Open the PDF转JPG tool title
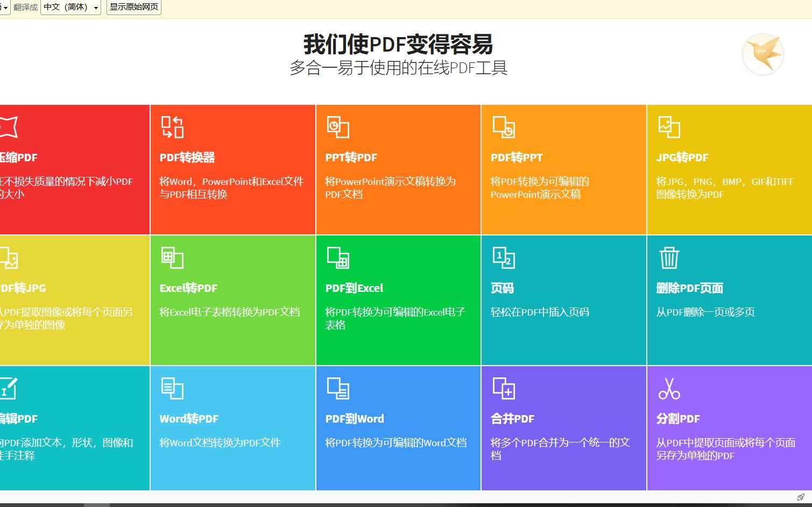 click(x=23, y=288)
